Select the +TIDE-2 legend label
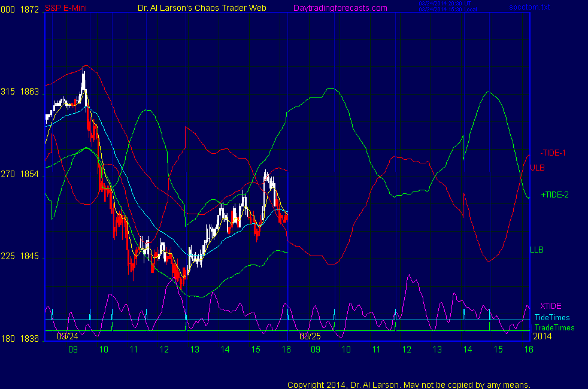Image resolution: width=588 pixels, height=389 pixels. [x=554, y=195]
